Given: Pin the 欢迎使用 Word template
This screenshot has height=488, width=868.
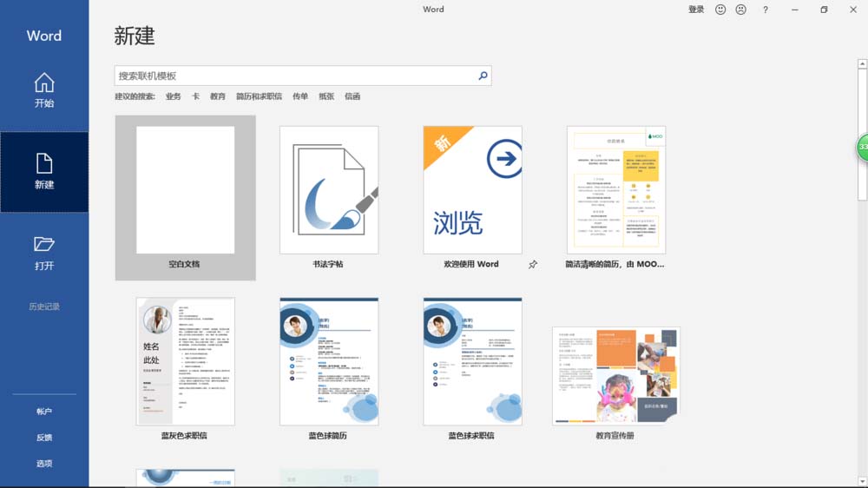Looking at the screenshot, I should coord(533,265).
